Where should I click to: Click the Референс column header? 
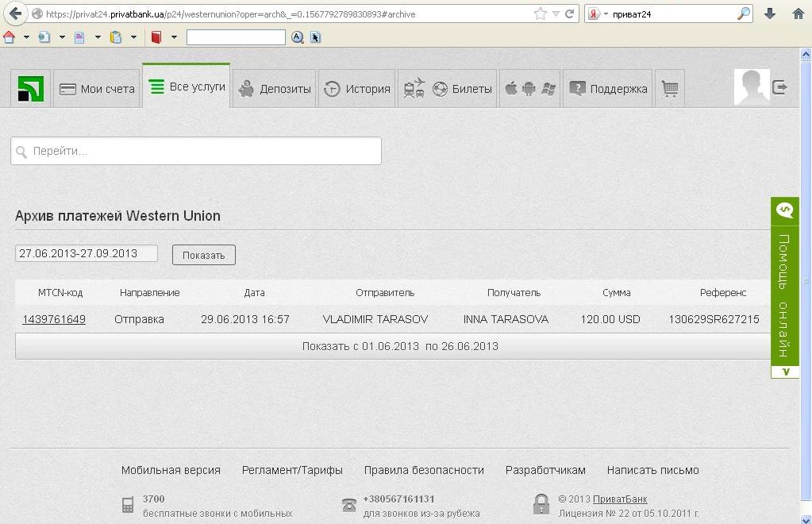click(x=723, y=292)
